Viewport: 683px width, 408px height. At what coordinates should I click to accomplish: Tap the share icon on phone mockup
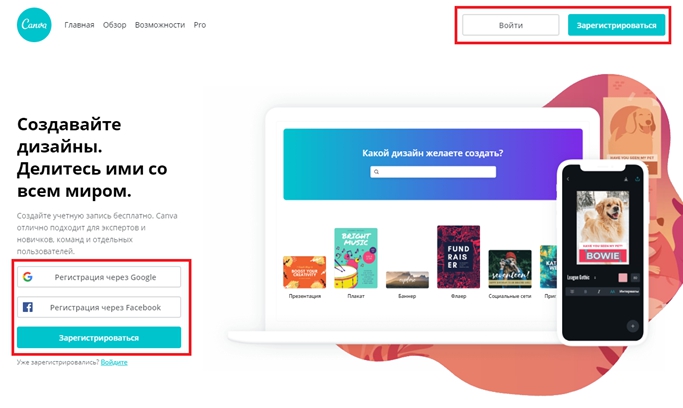637,179
